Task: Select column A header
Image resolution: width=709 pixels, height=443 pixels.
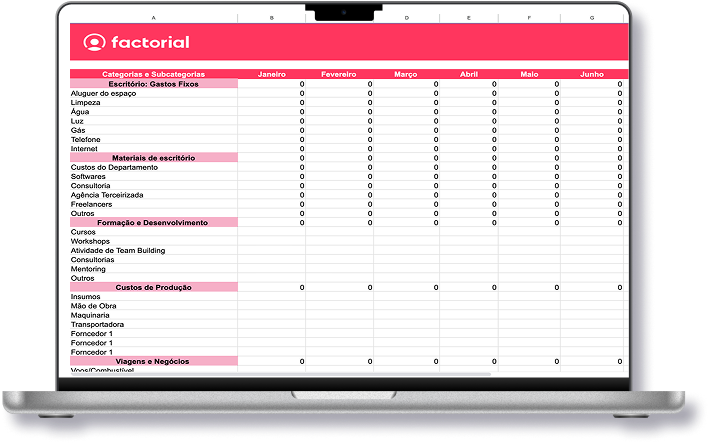Action: point(153,18)
